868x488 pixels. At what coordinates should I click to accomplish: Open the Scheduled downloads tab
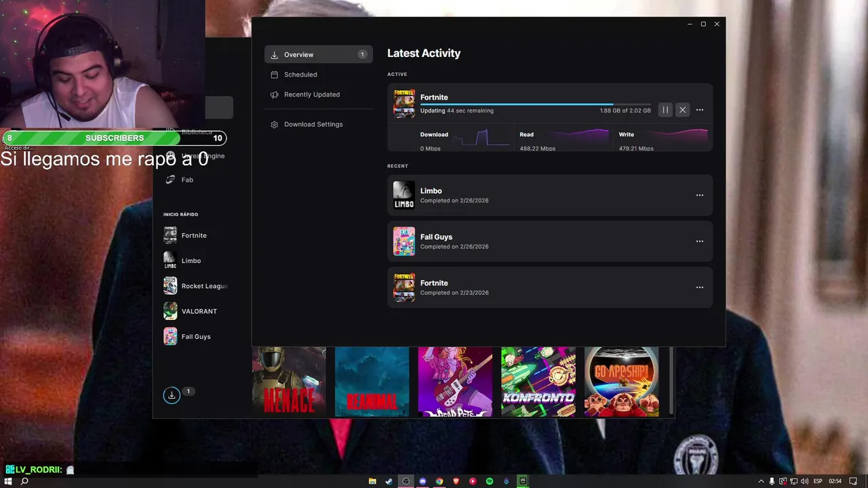[x=319, y=75]
